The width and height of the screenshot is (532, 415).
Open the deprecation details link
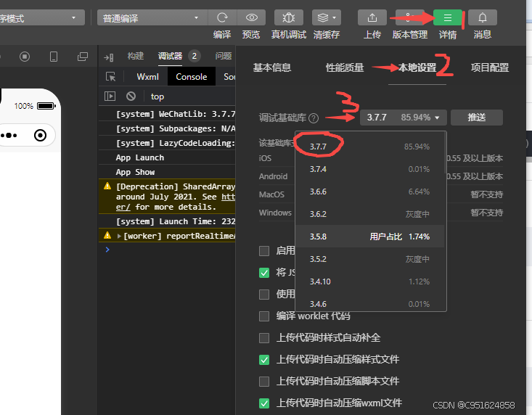(x=228, y=197)
